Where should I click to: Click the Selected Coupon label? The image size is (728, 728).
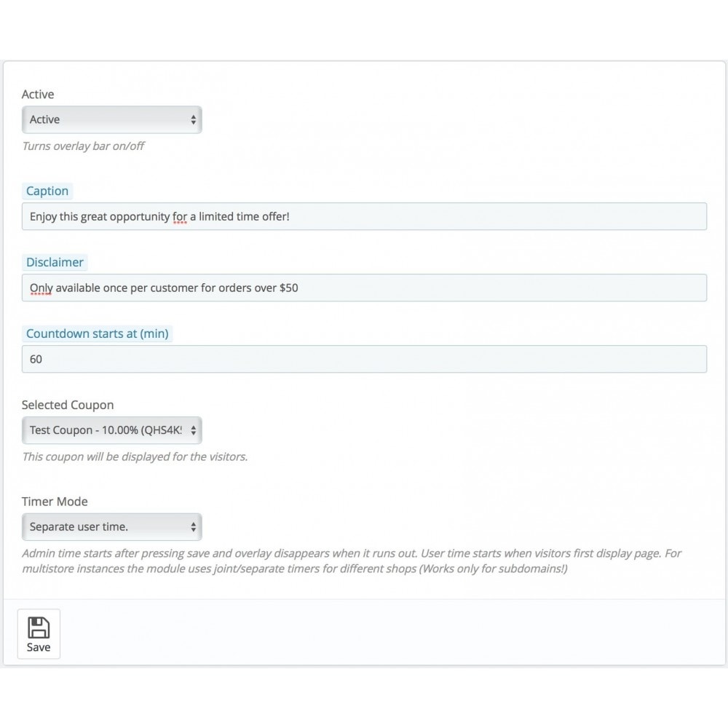(x=67, y=405)
